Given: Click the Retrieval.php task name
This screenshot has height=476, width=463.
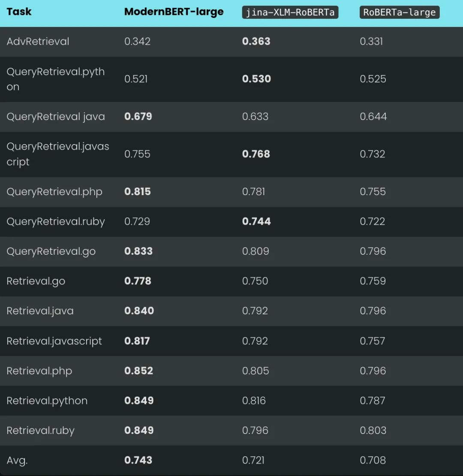Looking at the screenshot, I should point(39,371).
